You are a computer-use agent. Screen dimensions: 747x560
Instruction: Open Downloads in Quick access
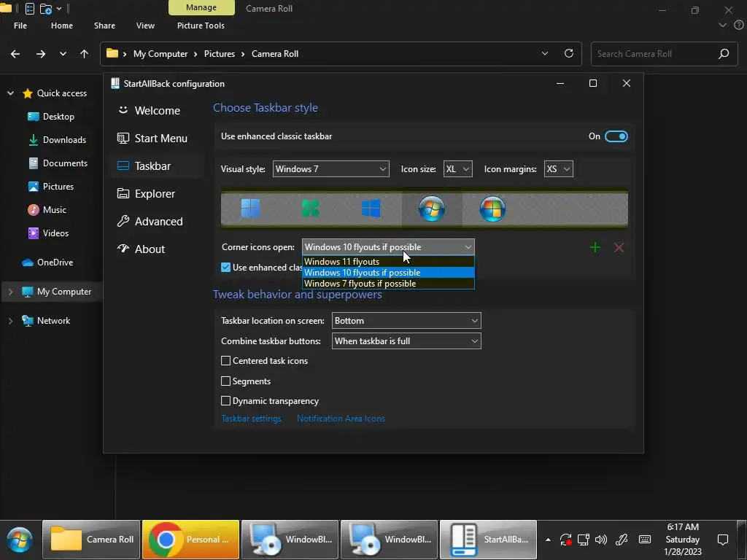click(x=64, y=140)
